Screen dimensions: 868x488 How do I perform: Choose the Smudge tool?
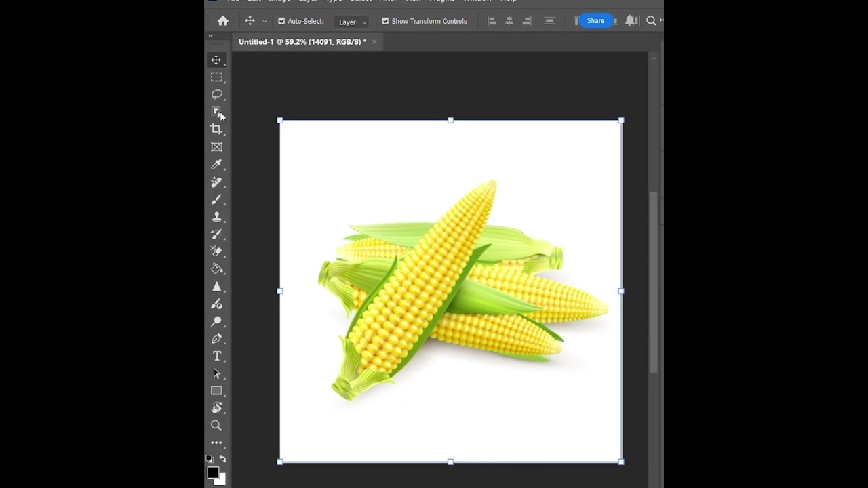[x=216, y=304]
